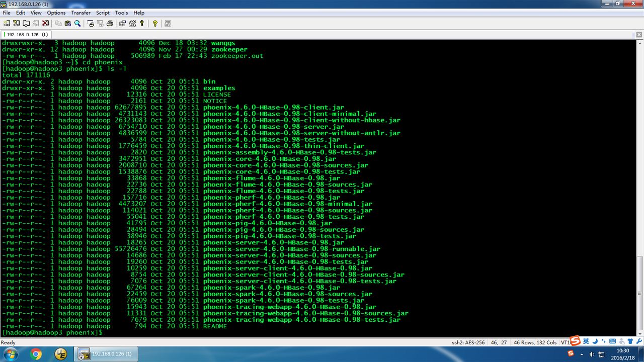Click the Paste clipboard toolbar icon
Image resolution: width=644 pixels, height=362 pixels.
pos(68,23)
